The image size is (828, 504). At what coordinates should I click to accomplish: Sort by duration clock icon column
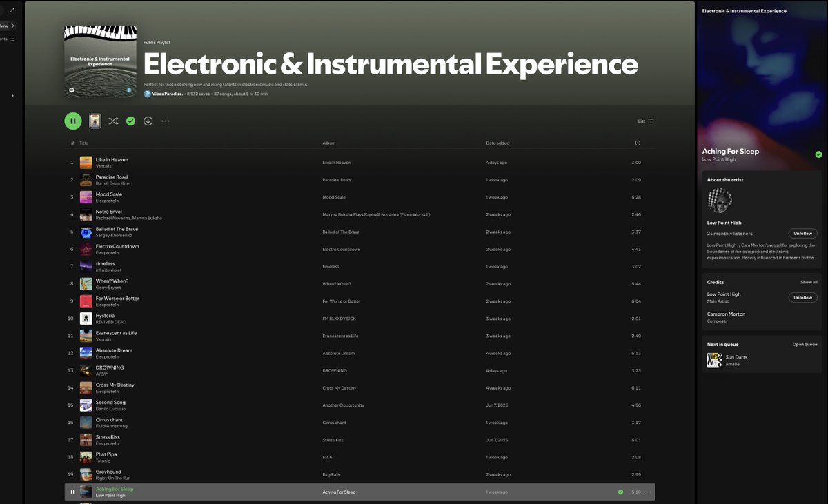point(637,143)
